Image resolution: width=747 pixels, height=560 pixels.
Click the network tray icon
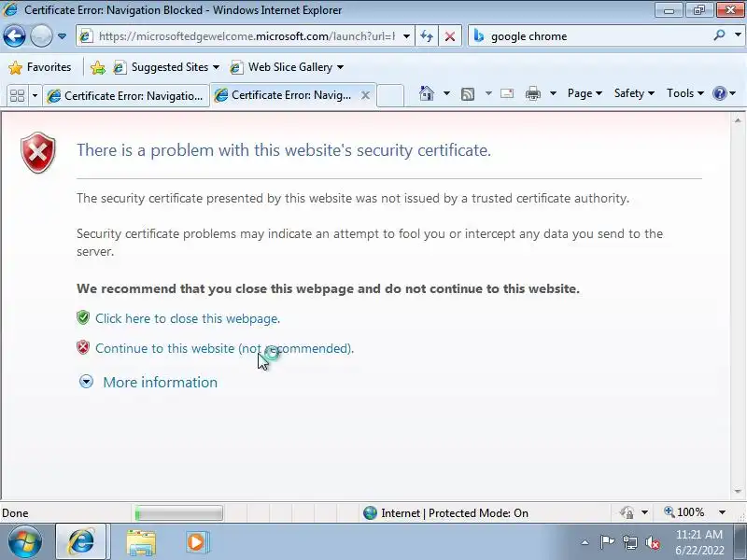[630, 542]
